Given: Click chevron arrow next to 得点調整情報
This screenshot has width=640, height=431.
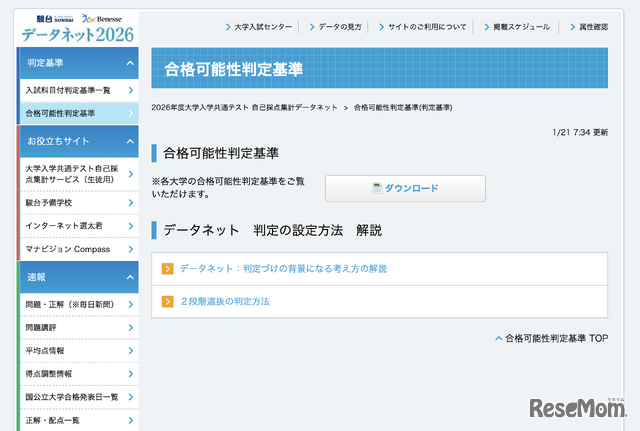Looking at the screenshot, I should pyautogui.click(x=131, y=374).
